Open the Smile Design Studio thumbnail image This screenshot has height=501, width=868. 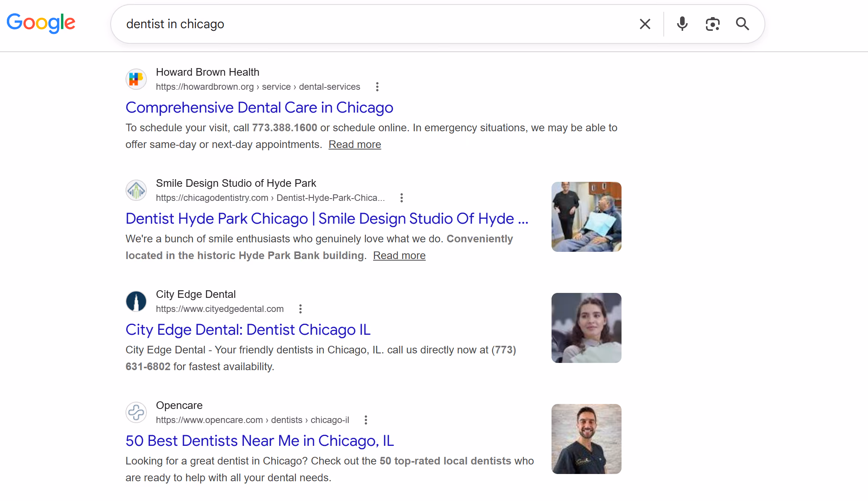click(x=587, y=217)
